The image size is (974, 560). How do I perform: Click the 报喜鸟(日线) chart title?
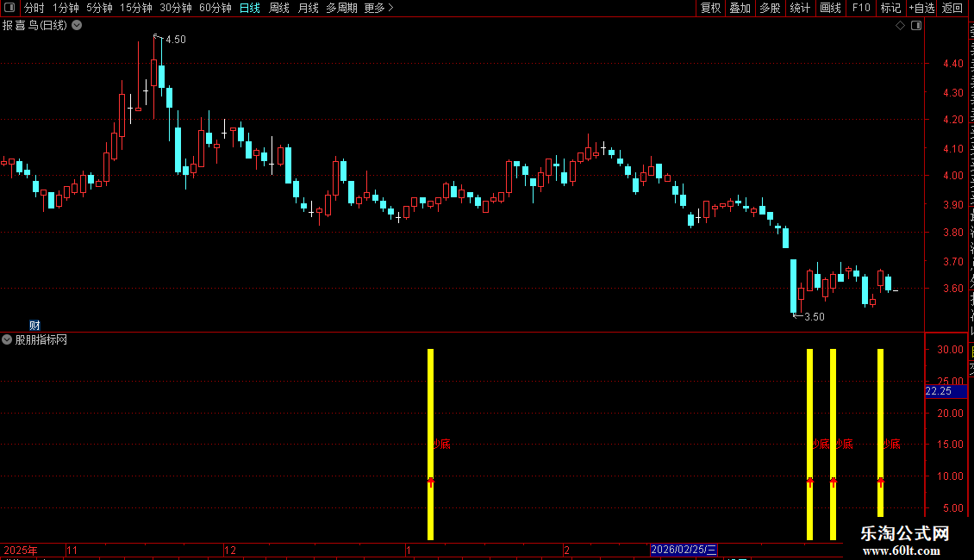click(x=34, y=26)
